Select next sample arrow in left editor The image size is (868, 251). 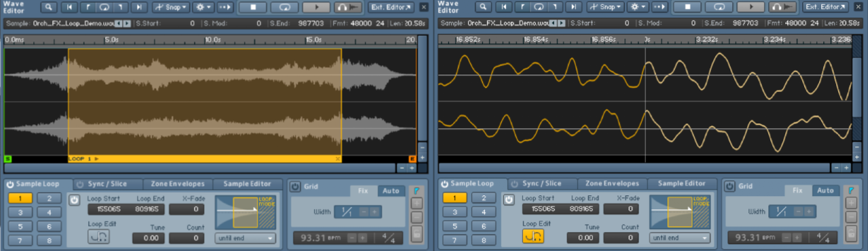tap(126, 23)
